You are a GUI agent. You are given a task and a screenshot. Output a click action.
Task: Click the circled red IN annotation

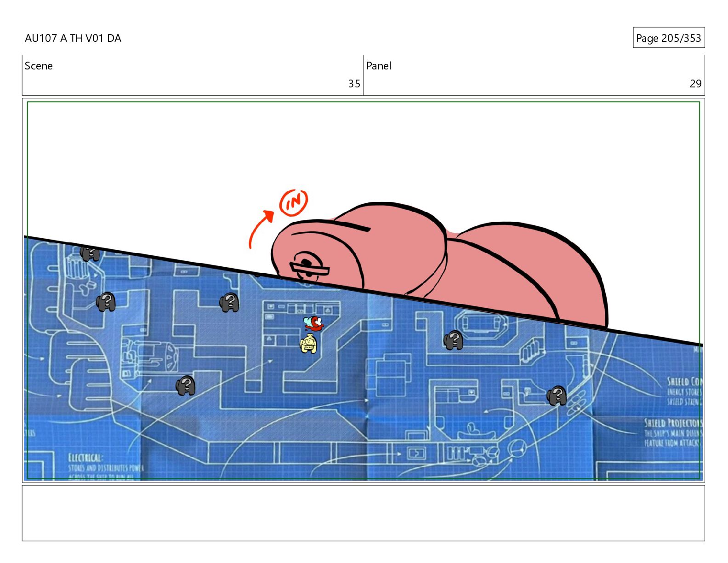point(293,202)
